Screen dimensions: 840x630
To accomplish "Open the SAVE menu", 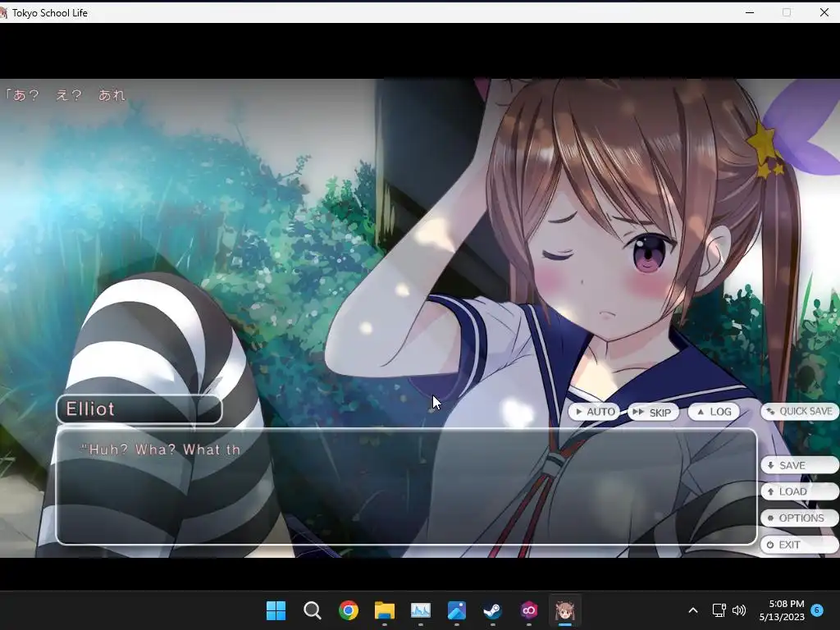I will click(799, 465).
